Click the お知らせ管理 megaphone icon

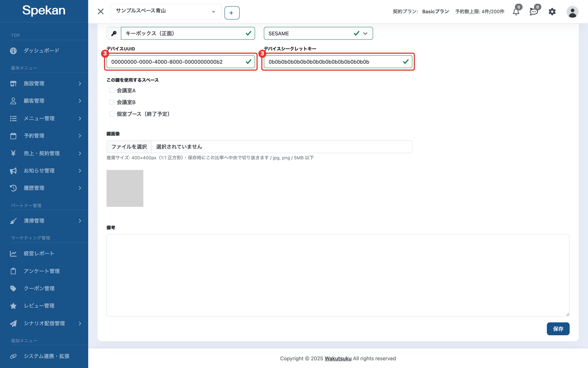13,171
